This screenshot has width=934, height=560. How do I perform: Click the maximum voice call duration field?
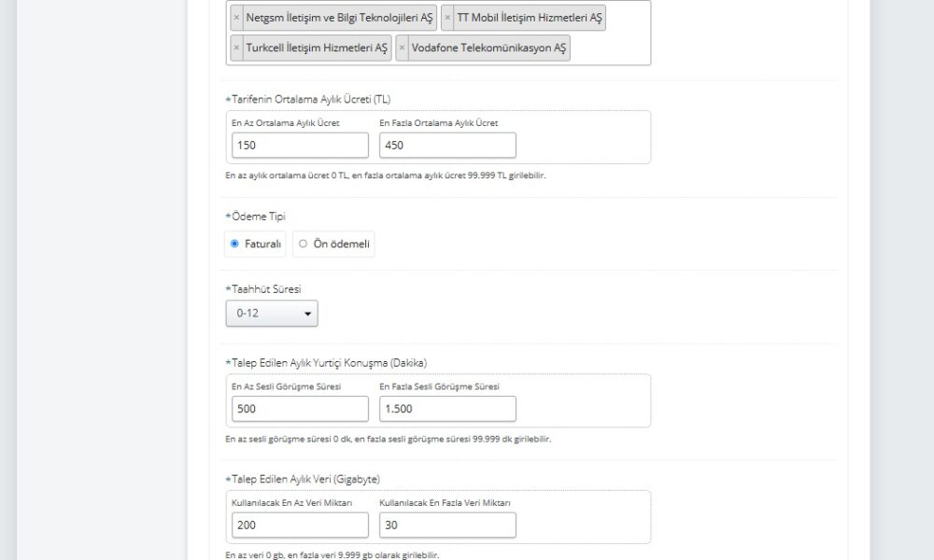click(447, 409)
